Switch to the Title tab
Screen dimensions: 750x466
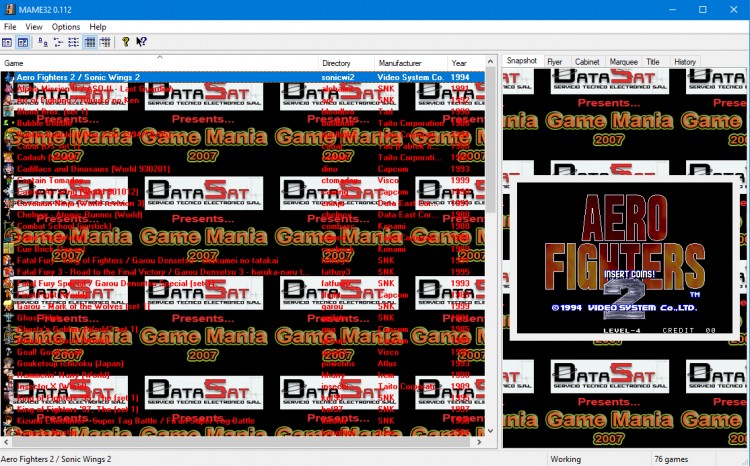pyautogui.click(x=653, y=62)
